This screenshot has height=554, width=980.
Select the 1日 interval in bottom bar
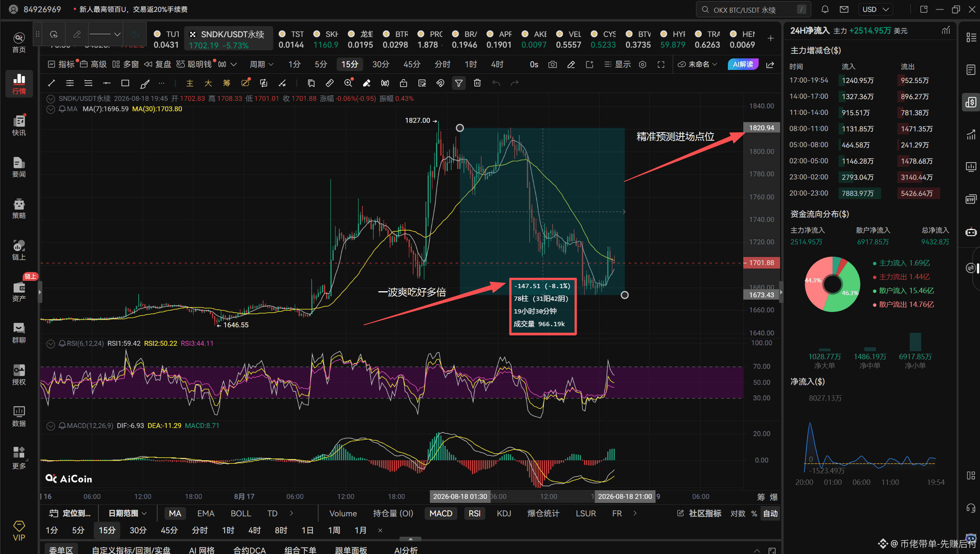pyautogui.click(x=307, y=531)
